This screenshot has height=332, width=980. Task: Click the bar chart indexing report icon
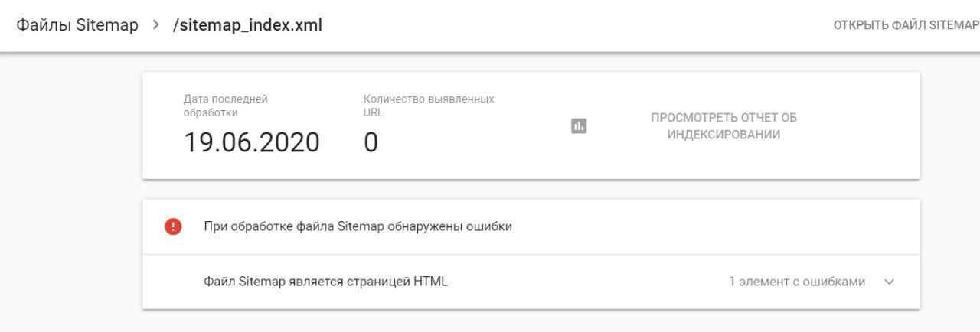pyautogui.click(x=579, y=126)
